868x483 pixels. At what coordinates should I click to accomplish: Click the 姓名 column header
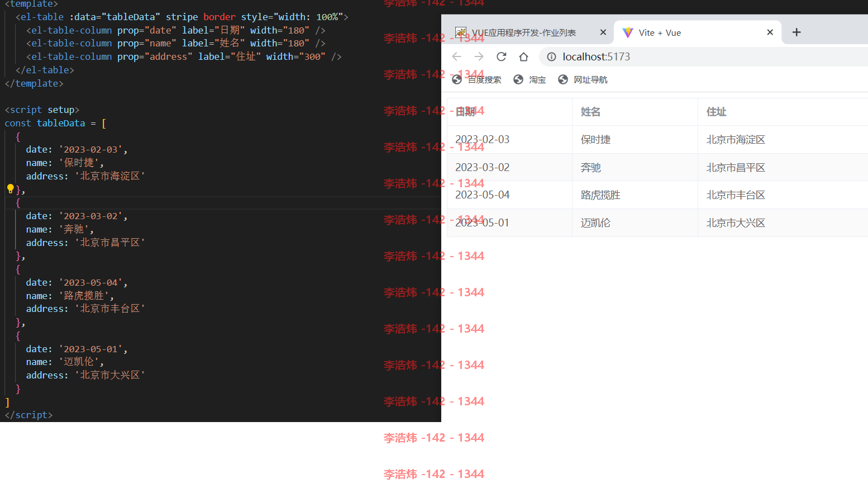coord(635,112)
